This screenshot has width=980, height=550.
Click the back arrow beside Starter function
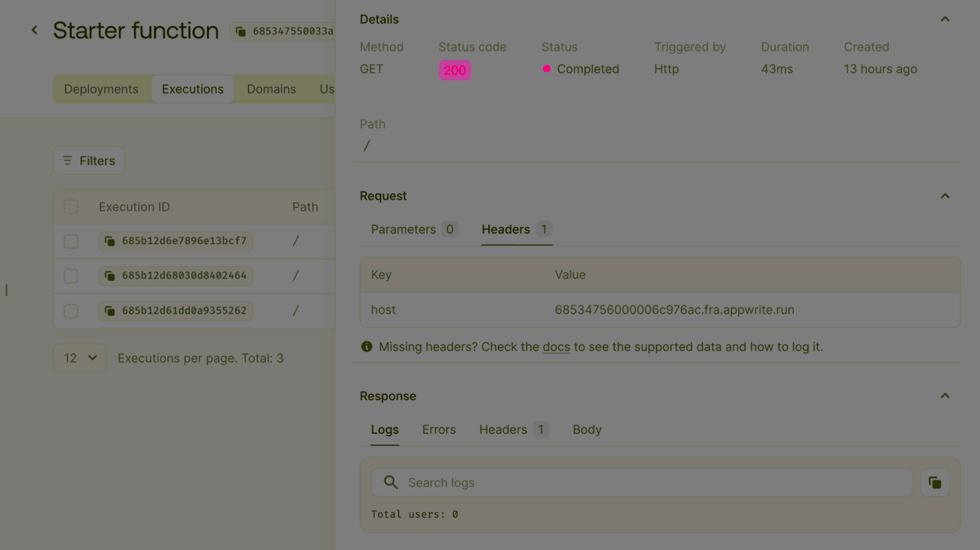pos(34,30)
